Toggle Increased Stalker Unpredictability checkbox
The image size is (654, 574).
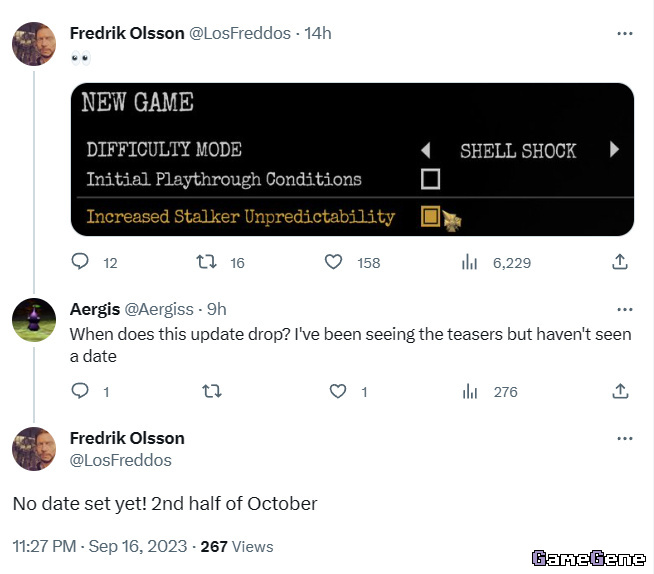pos(430,216)
